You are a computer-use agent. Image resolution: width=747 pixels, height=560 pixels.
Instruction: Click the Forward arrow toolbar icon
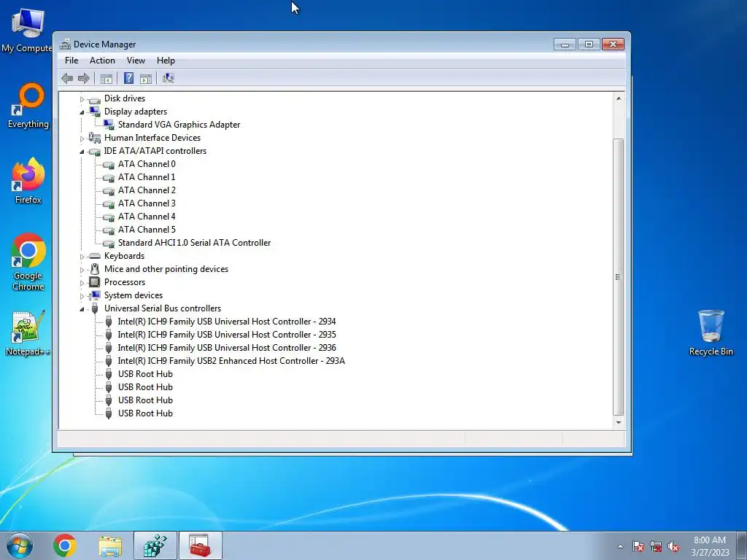(84, 78)
